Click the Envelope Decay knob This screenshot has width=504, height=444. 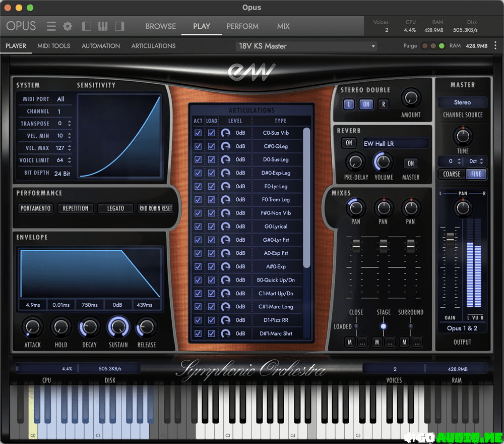coord(89,327)
